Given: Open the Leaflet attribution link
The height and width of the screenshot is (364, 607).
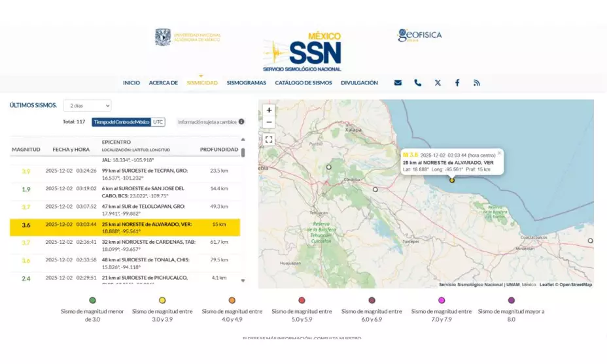Looking at the screenshot, I should tap(547, 285).
